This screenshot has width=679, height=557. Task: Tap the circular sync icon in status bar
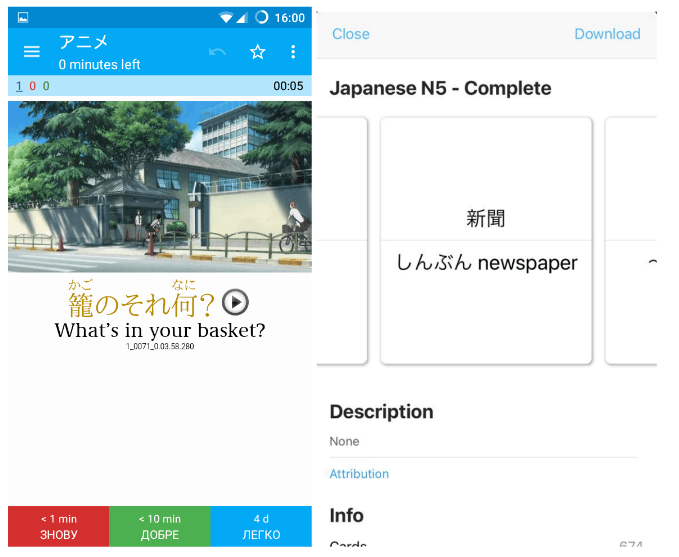tap(262, 17)
